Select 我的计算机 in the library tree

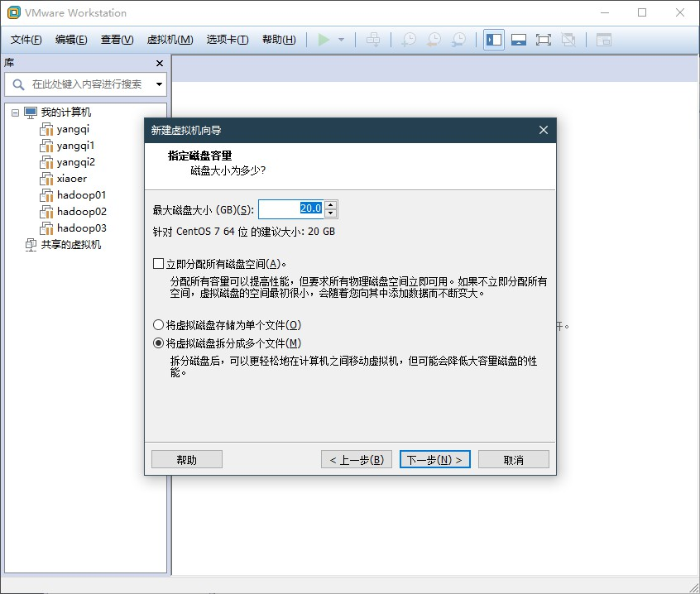click(x=66, y=113)
